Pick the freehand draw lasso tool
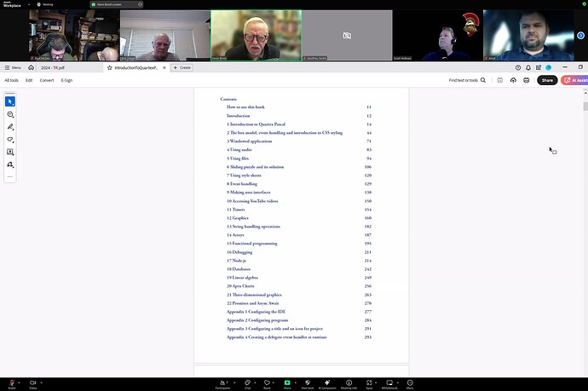This screenshot has width=588, height=391. 10,140
